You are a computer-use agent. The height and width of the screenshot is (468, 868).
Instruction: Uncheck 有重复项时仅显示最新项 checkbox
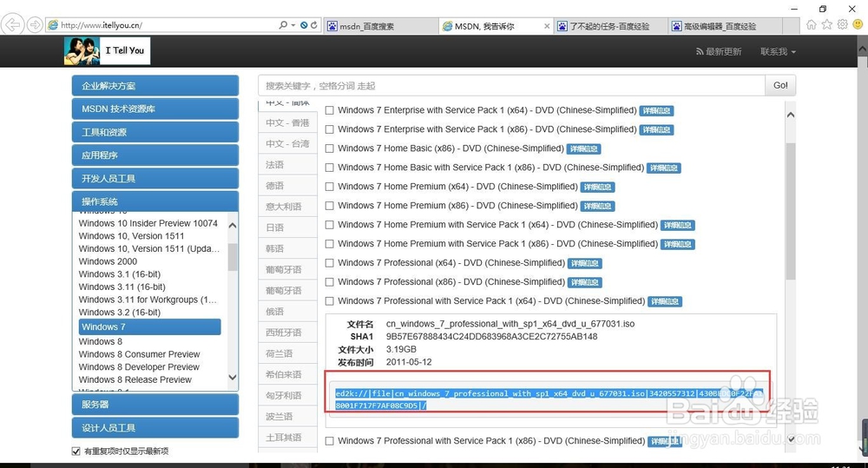pos(76,452)
